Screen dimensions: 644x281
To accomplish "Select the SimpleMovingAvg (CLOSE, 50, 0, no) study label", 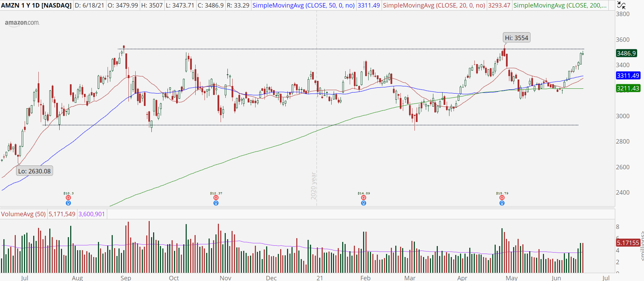I will 304,5.
